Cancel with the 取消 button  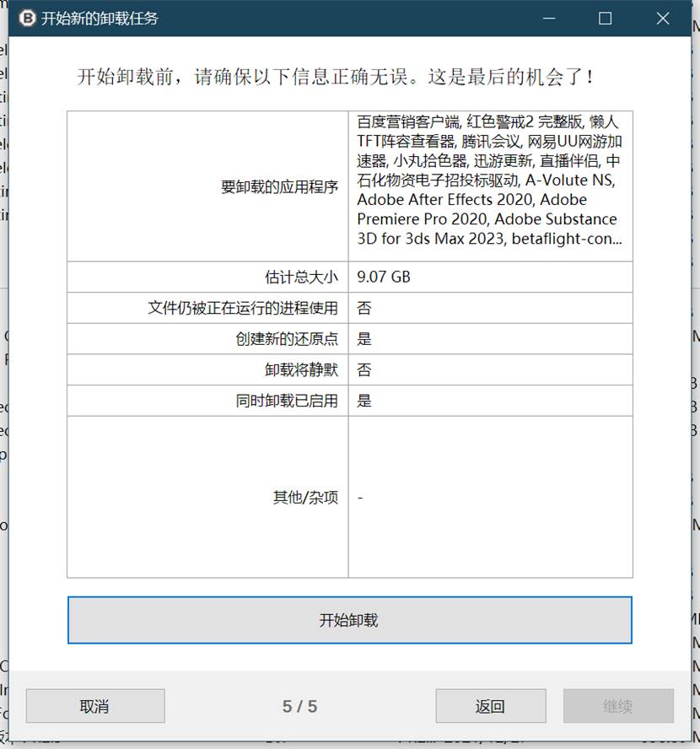coord(95,706)
